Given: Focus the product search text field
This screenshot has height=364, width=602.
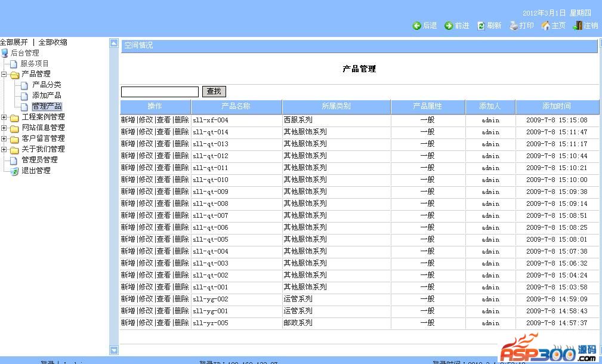Looking at the screenshot, I should [159, 92].
